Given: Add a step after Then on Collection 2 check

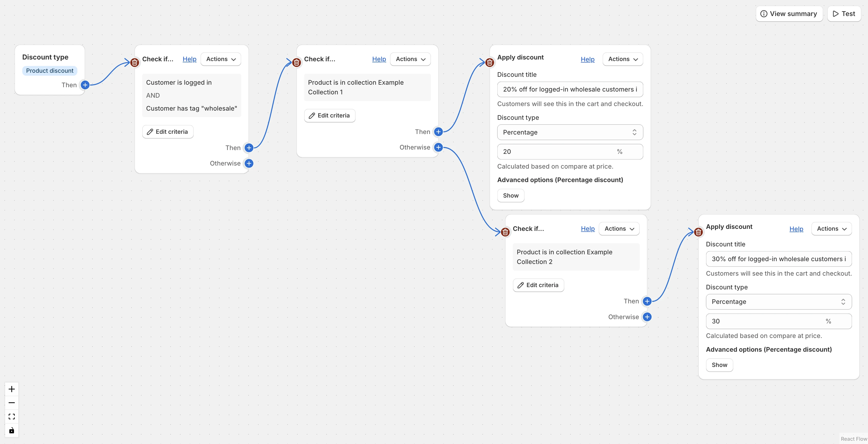Looking at the screenshot, I should coord(647,301).
